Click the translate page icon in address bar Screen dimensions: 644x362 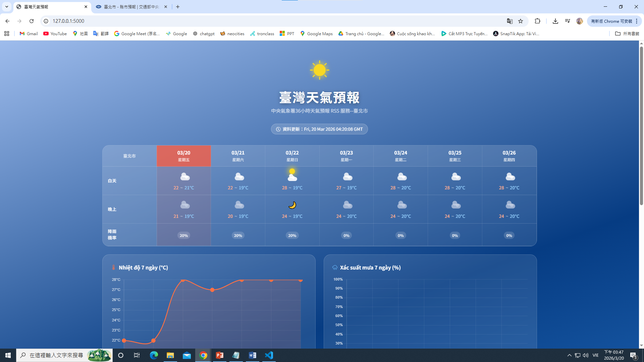click(509, 21)
